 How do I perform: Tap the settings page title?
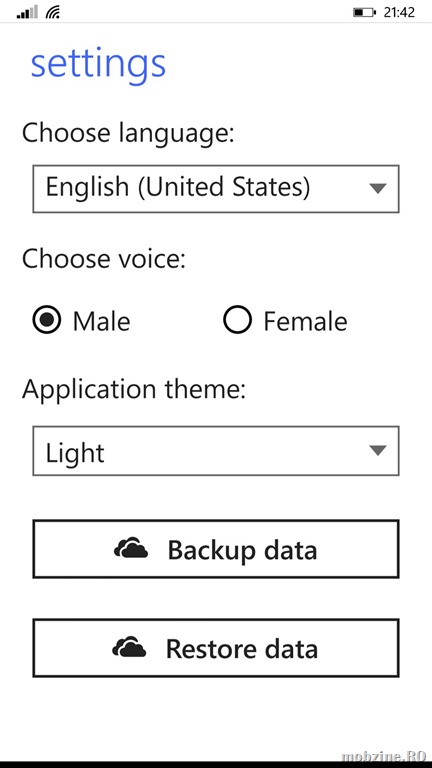point(98,66)
